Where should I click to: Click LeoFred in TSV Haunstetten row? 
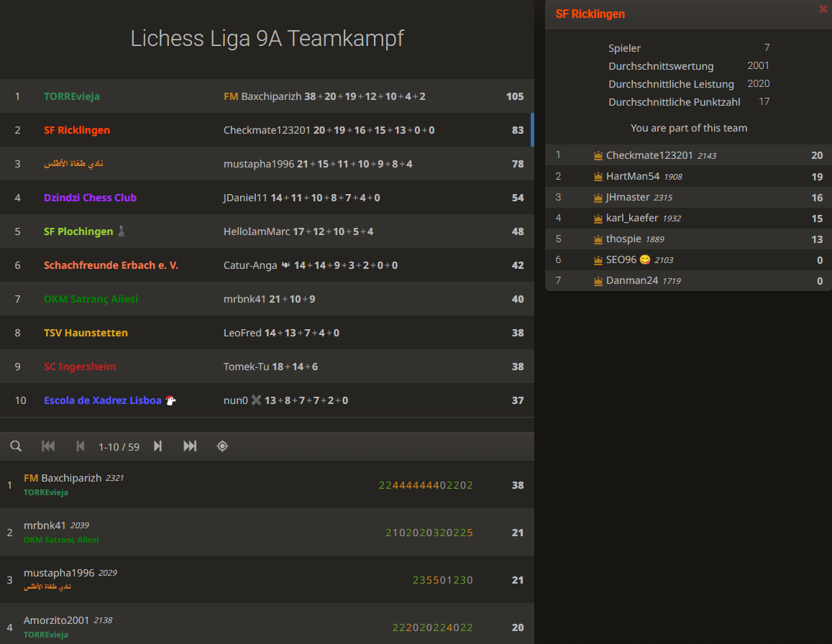pos(242,333)
